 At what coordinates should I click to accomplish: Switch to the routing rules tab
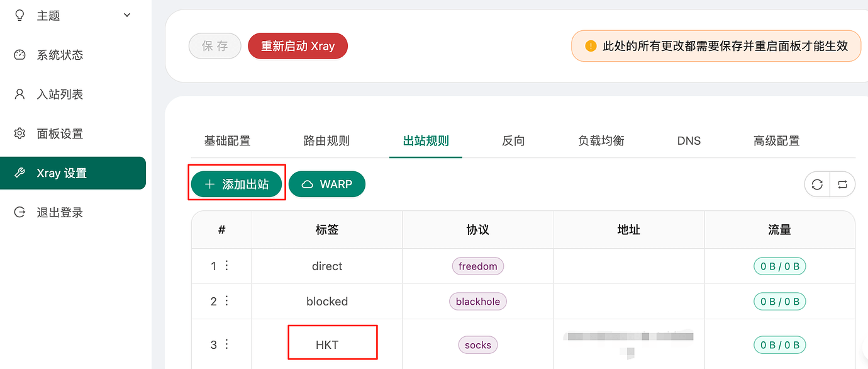click(x=326, y=141)
